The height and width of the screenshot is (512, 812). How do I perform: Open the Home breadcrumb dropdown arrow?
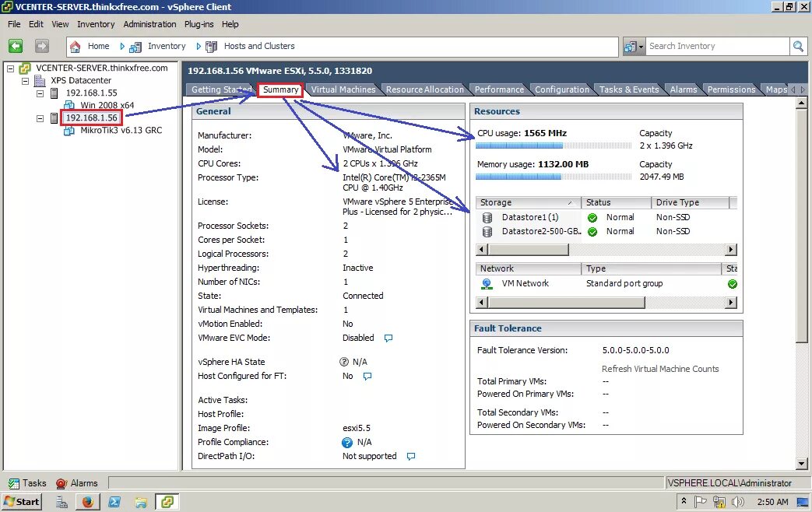pos(122,47)
